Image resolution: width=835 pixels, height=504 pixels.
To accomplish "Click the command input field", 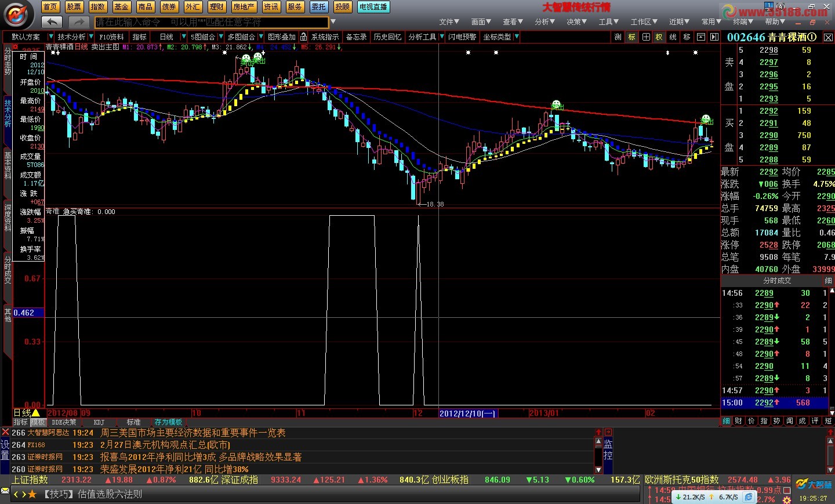I will pyautogui.click(x=212, y=22).
